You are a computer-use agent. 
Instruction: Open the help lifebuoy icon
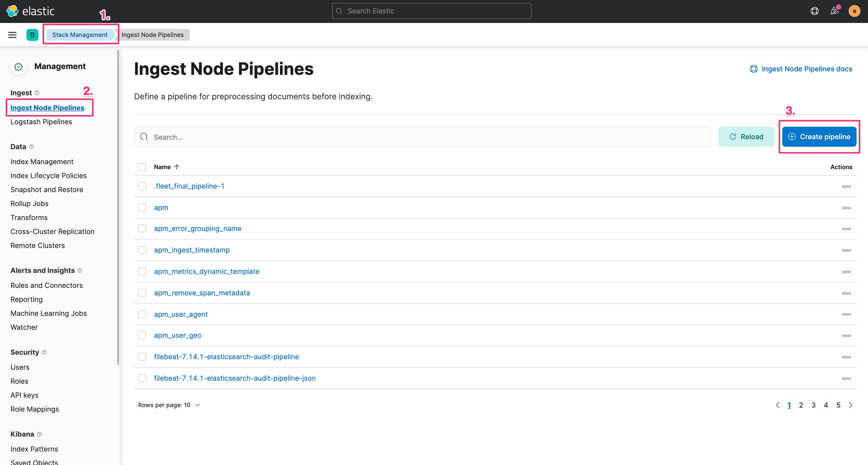[x=815, y=11]
